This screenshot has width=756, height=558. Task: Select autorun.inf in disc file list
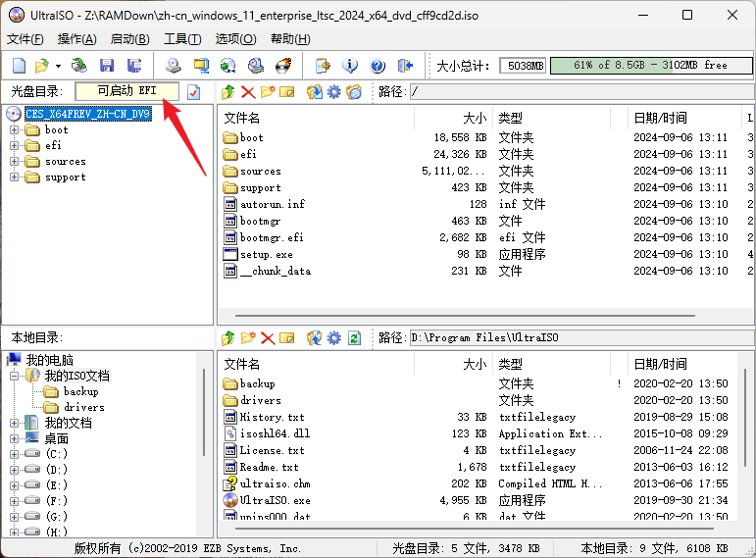pos(273,204)
